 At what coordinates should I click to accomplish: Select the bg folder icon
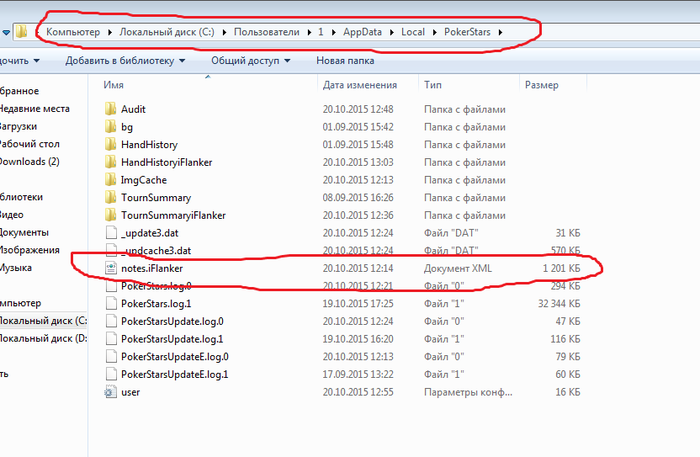[110, 127]
